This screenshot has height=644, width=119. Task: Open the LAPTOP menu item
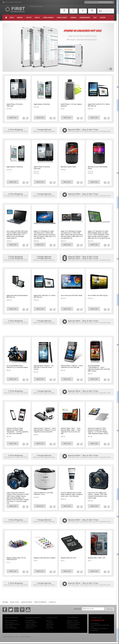click(29, 17)
